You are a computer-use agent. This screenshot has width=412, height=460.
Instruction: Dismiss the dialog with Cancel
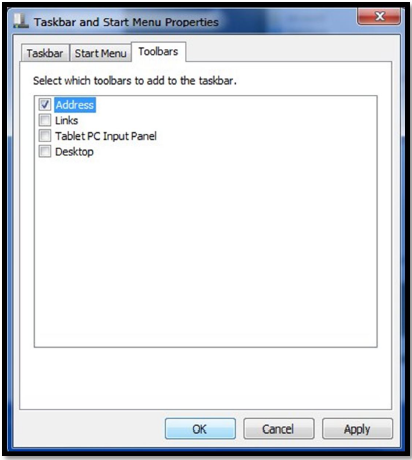point(278,429)
